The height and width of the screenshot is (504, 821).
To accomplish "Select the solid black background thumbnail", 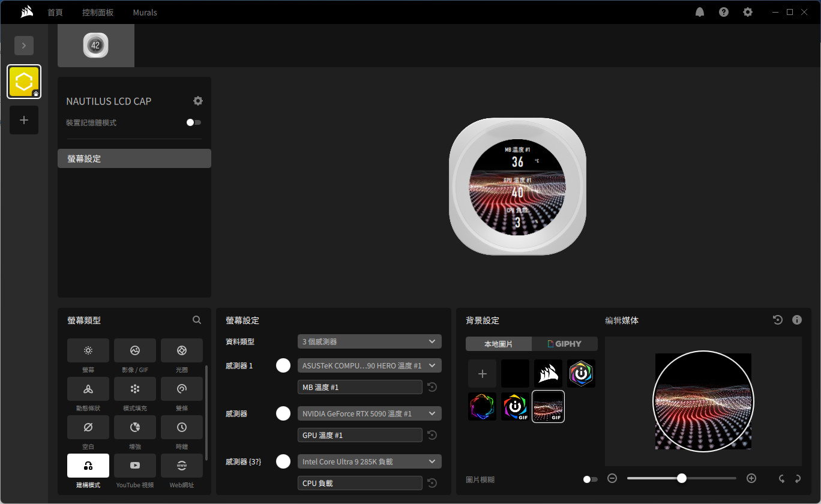I will click(516, 374).
